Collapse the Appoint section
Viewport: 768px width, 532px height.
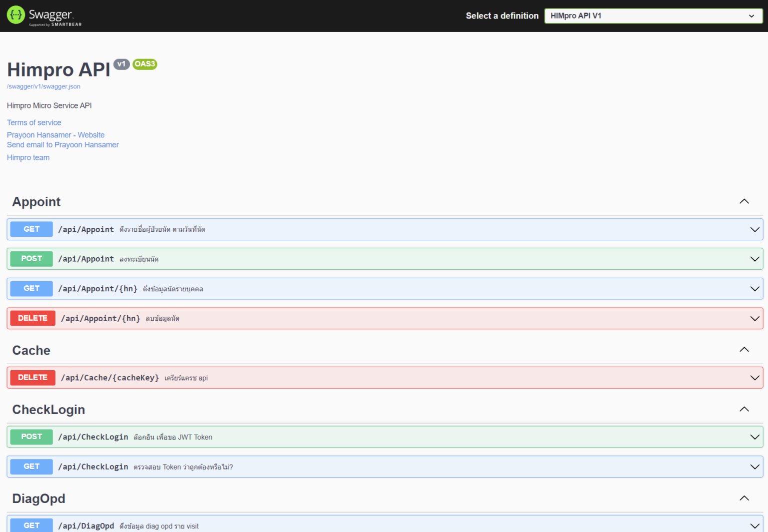[x=744, y=201]
